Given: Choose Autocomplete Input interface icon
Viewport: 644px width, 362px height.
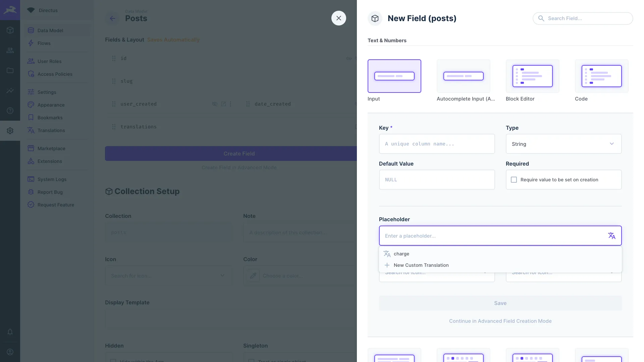Looking at the screenshot, I should pyautogui.click(x=463, y=76).
